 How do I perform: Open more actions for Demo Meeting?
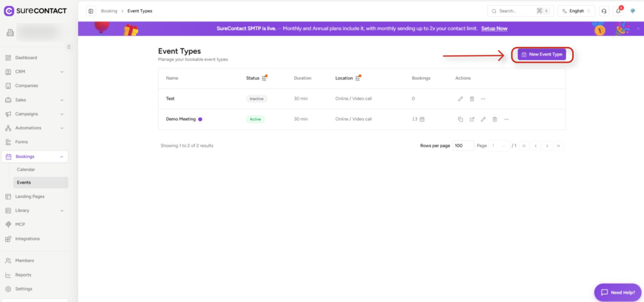506,119
